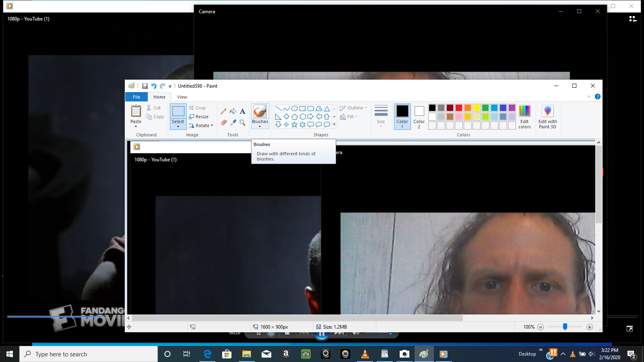Viewport: 644px width, 362px height.
Task: Choose the Down arrow shape
Action: (x=278, y=125)
